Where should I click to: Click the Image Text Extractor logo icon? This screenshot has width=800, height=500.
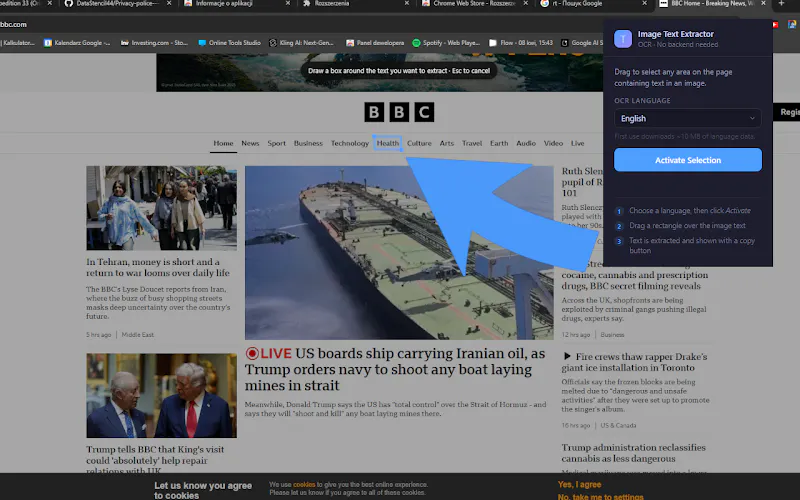coord(622,39)
